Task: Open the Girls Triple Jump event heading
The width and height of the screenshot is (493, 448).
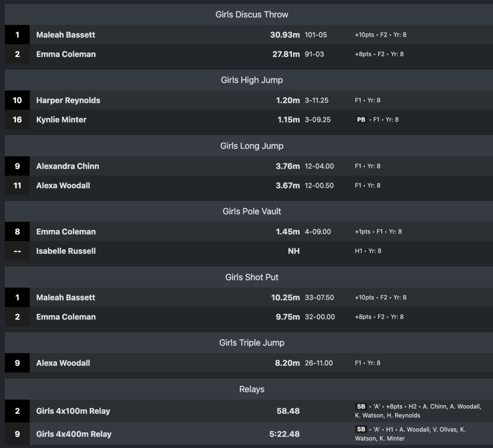Action: pyautogui.click(x=251, y=343)
